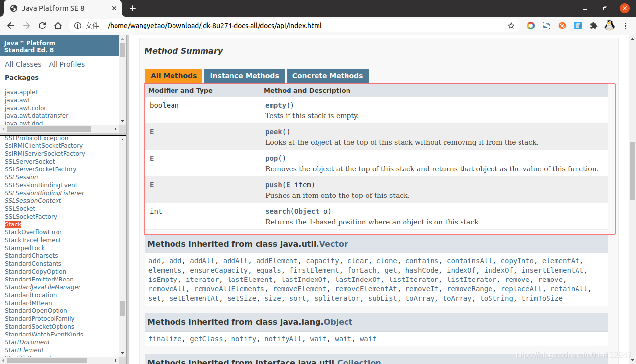This screenshot has width=636, height=364.
Task: Open StampedLock in class list
Action: click(25, 248)
